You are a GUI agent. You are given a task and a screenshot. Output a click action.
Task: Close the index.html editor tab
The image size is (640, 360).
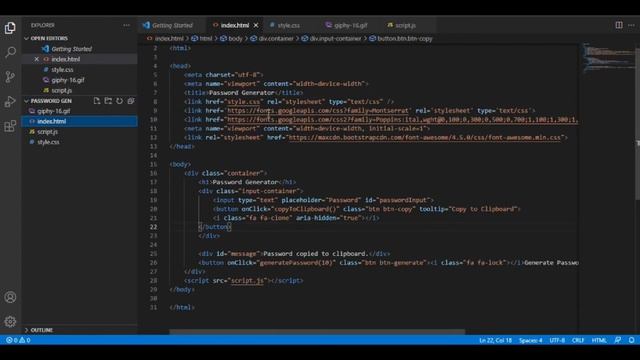coord(256,25)
